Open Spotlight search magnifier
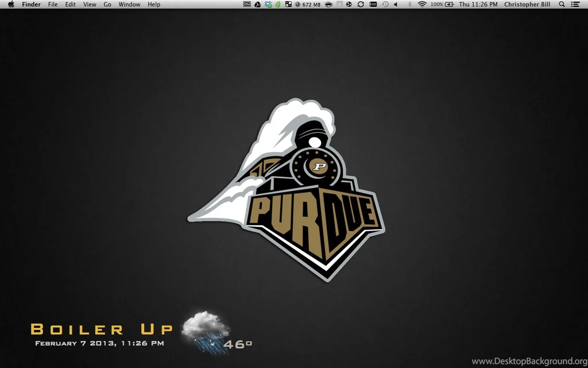588x368 pixels. click(x=562, y=4)
